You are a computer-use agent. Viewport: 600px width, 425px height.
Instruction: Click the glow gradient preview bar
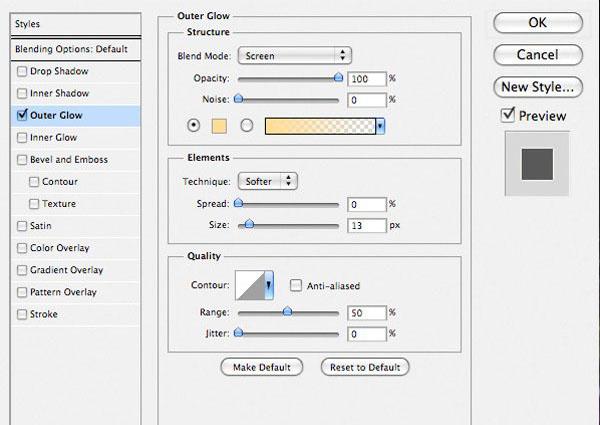click(320, 126)
